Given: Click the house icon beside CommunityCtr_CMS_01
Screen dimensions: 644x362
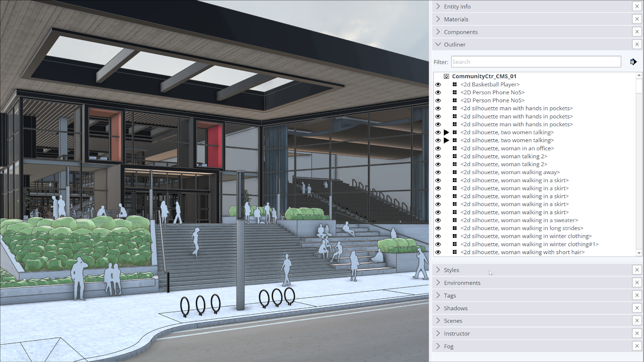Looking at the screenshot, I should tap(446, 76).
